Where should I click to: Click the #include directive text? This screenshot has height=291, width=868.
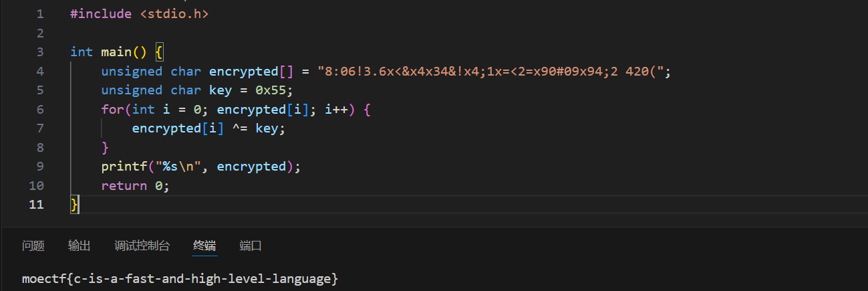pyautogui.click(x=101, y=13)
